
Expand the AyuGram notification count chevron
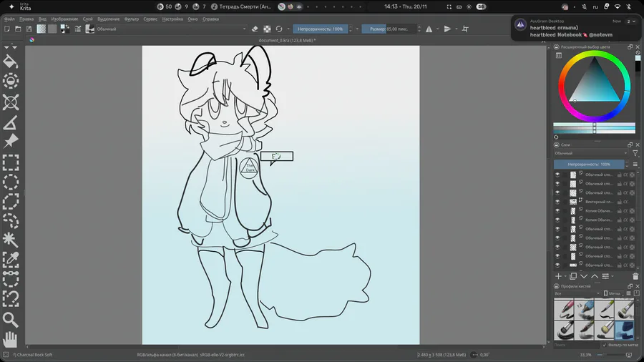coord(634,21)
